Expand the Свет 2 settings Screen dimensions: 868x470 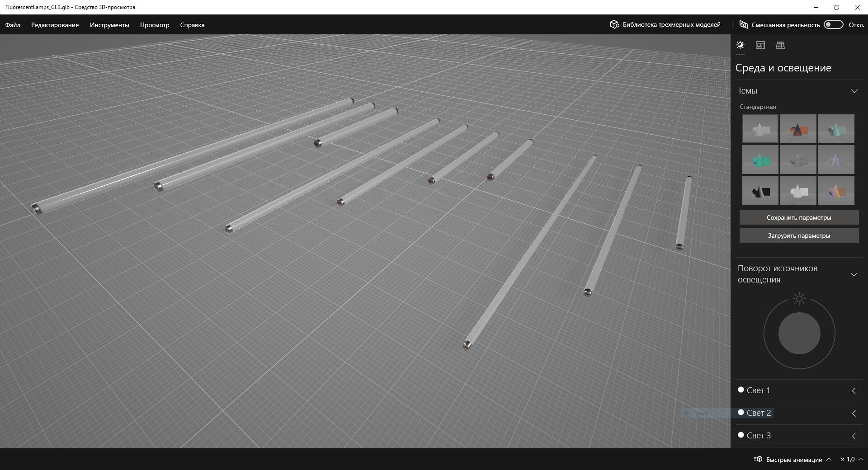tap(854, 414)
